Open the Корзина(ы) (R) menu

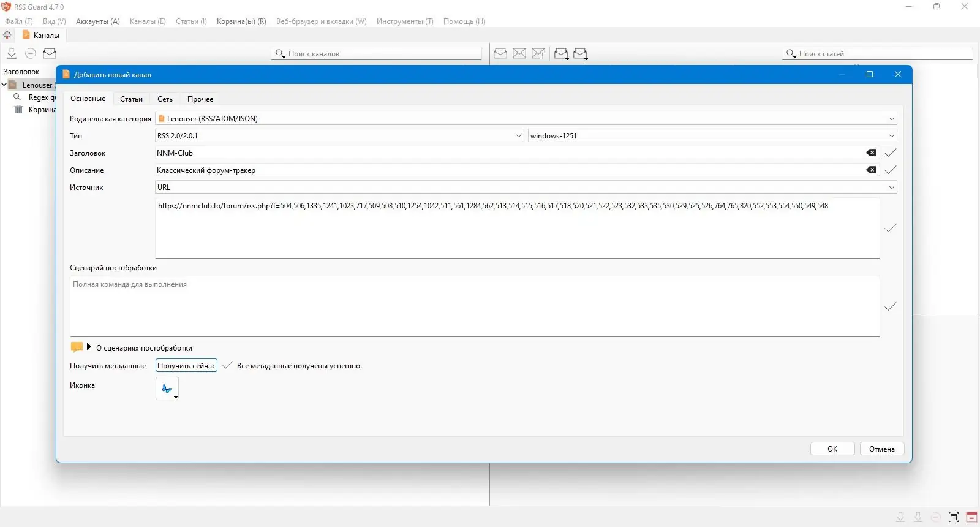241,21
